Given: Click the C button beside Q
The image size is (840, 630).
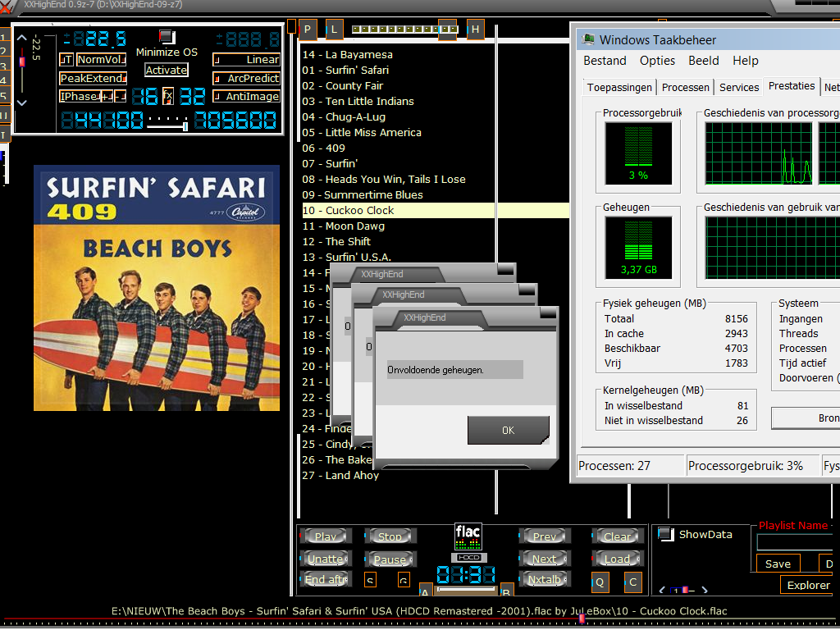Looking at the screenshot, I should pos(632,582).
